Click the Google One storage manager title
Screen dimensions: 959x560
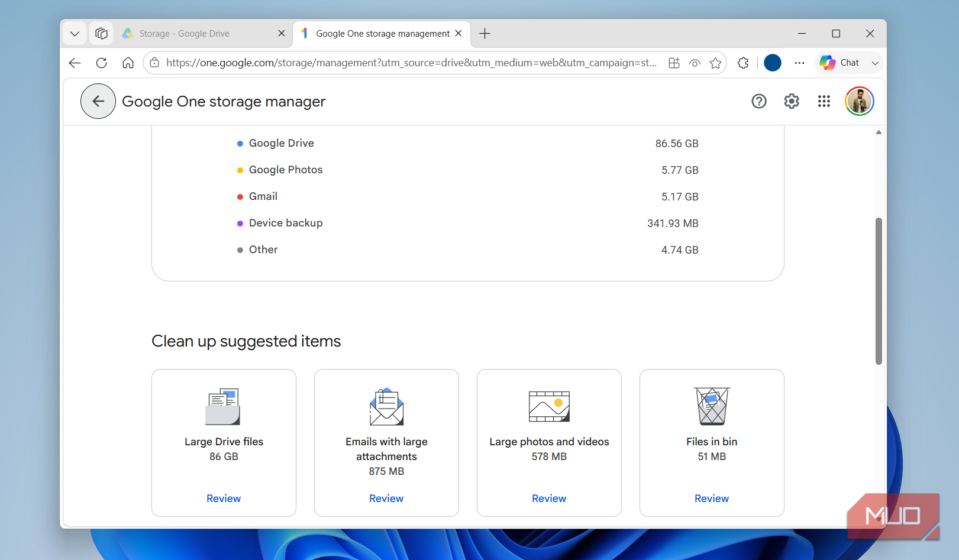pyautogui.click(x=224, y=102)
